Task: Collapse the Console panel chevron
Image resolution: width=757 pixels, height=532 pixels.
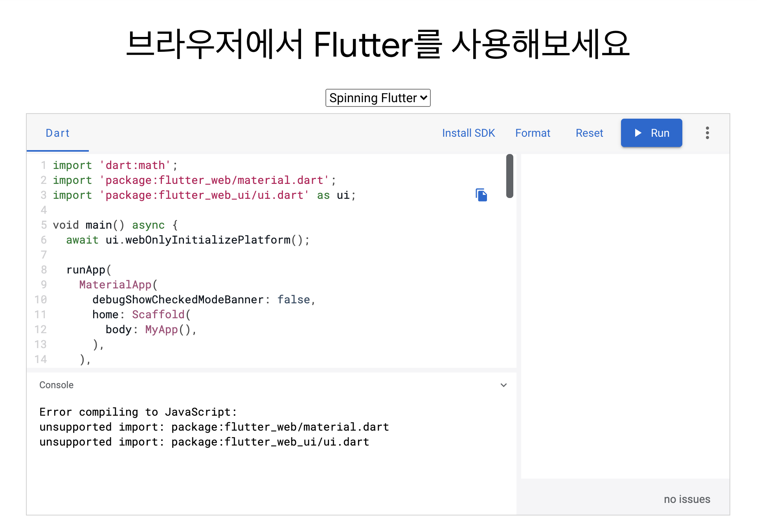Action: pyautogui.click(x=503, y=385)
